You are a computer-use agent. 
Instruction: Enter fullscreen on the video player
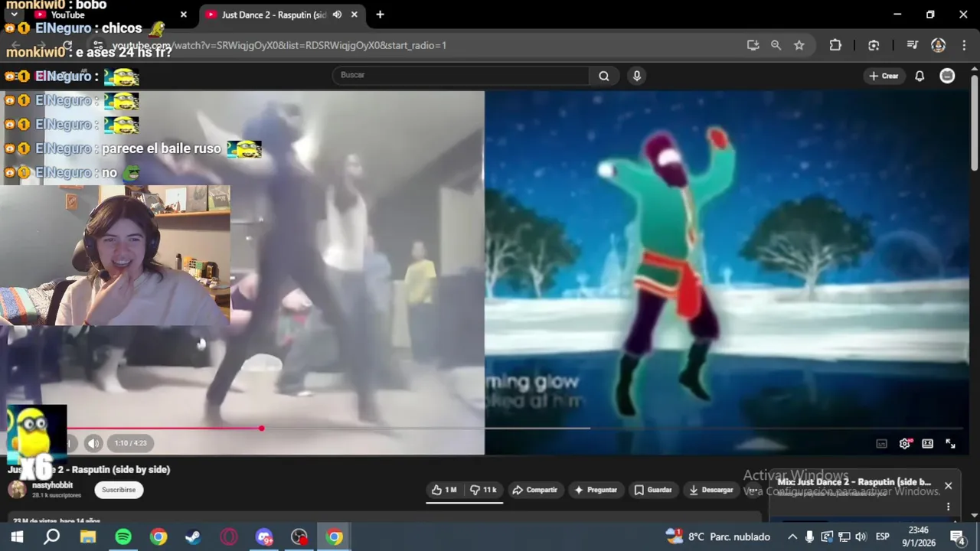pos(950,443)
